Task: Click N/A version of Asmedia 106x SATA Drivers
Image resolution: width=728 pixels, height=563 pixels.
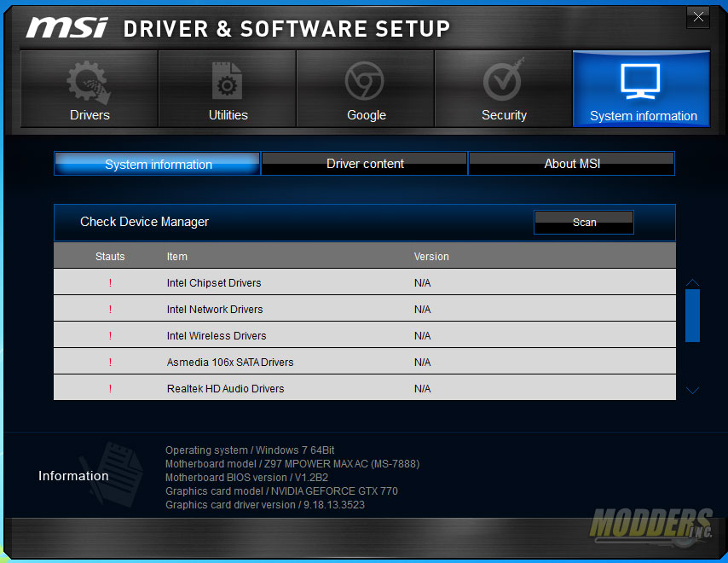Action: (423, 363)
